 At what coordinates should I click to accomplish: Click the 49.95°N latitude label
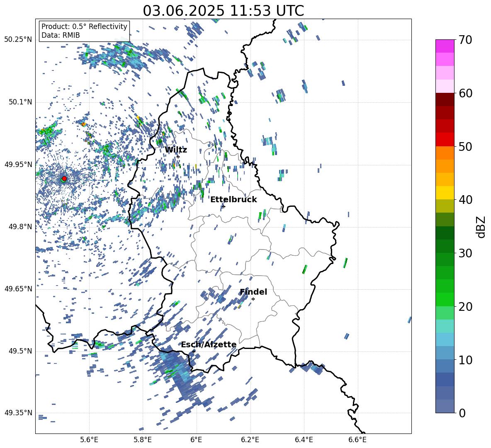[x=18, y=164]
